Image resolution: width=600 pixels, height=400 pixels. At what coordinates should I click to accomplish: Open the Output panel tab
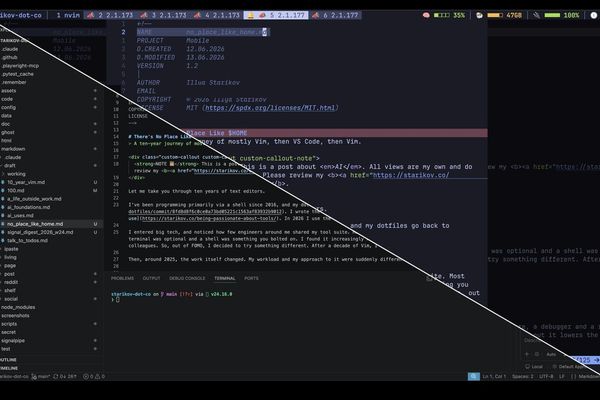(152, 278)
